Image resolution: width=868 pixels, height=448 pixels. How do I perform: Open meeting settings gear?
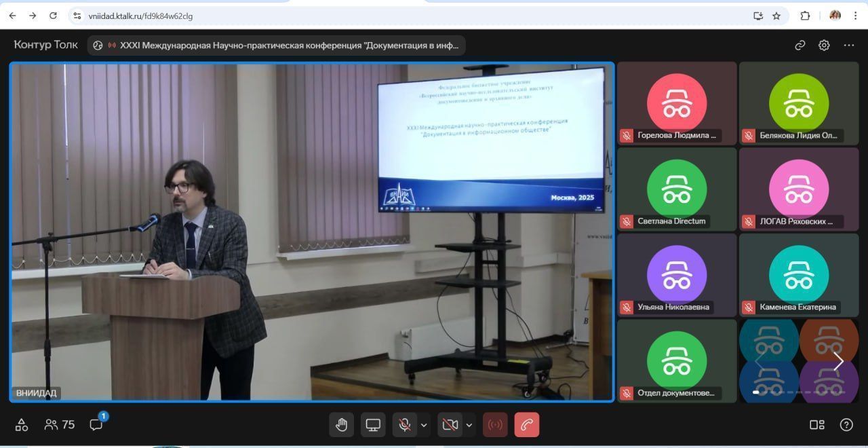point(824,45)
